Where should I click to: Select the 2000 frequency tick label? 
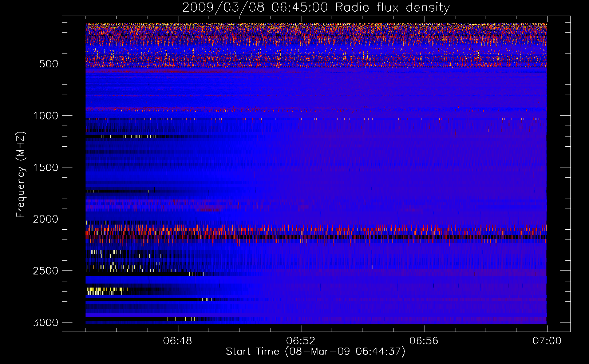coord(46,219)
